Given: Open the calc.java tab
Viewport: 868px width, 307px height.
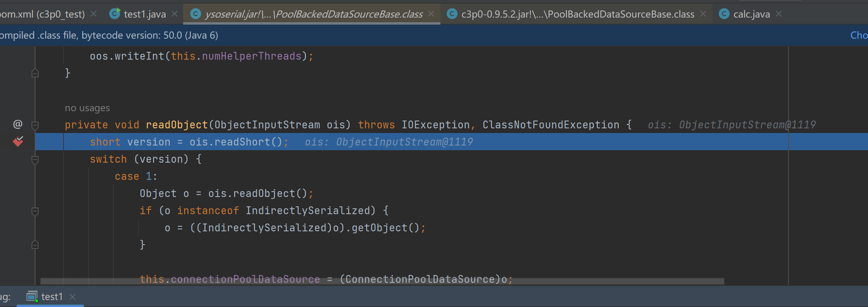Looking at the screenshot, I should (x=751, y=14).
